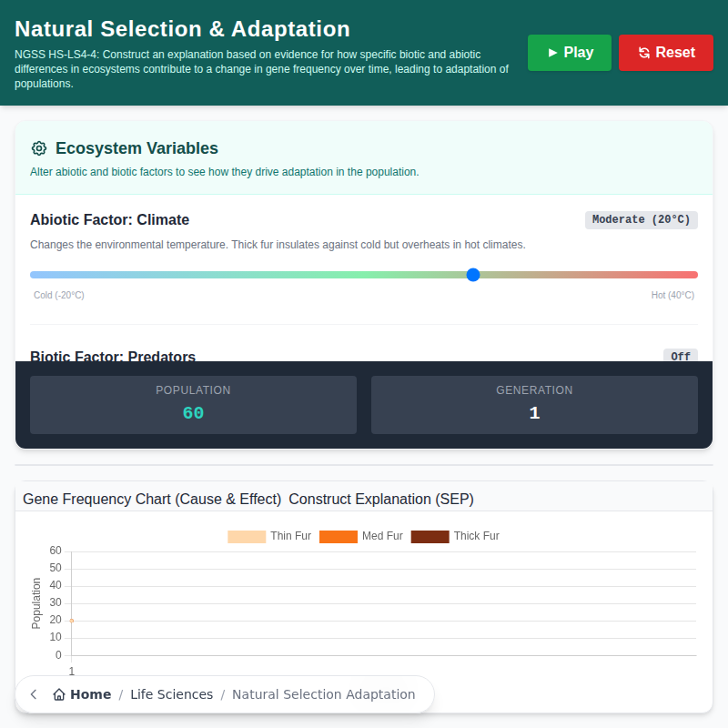728x728 pixels.
Task: Click the climate temperature slider handle
Action: [472, 274]
